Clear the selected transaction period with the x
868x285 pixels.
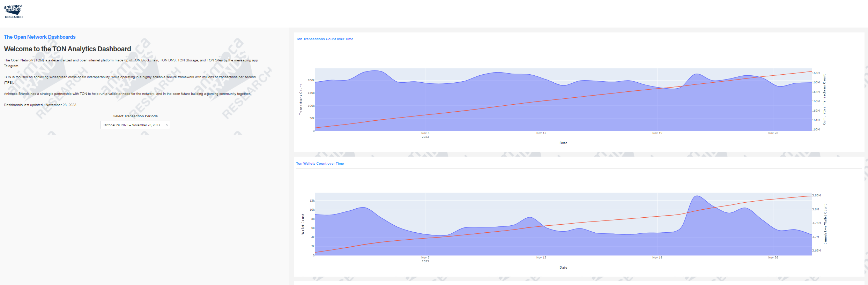[x=166, y=125]
